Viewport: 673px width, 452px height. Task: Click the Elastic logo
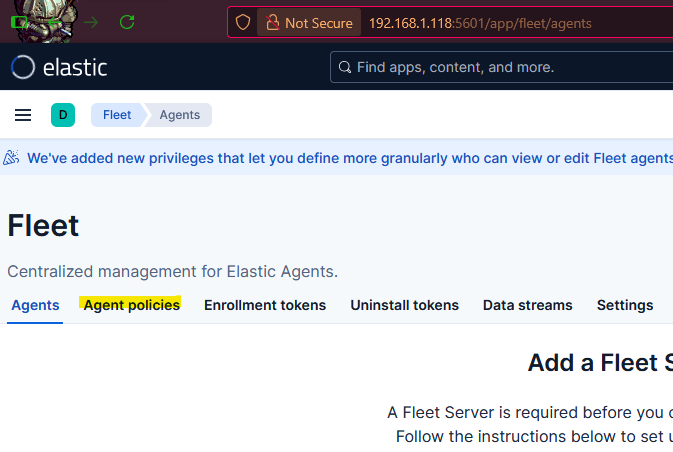click(59, 67)
